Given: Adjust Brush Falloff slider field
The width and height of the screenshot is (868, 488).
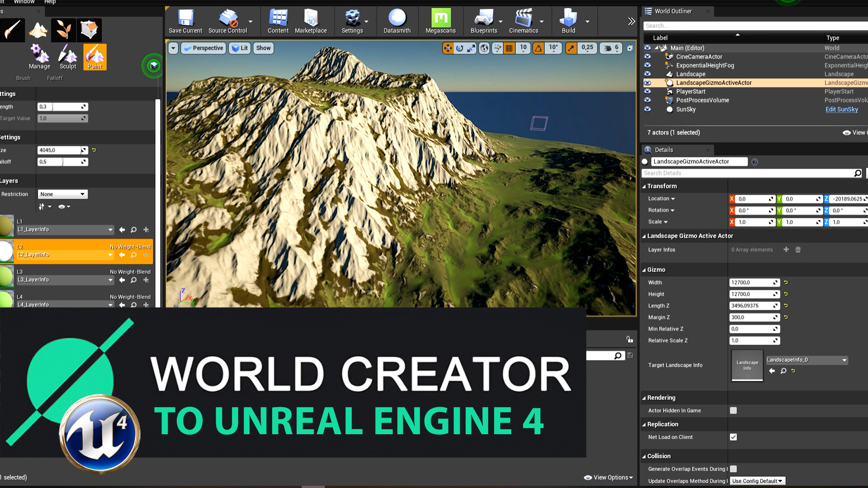Looking at the screenshot, I should tap(62, 162).
